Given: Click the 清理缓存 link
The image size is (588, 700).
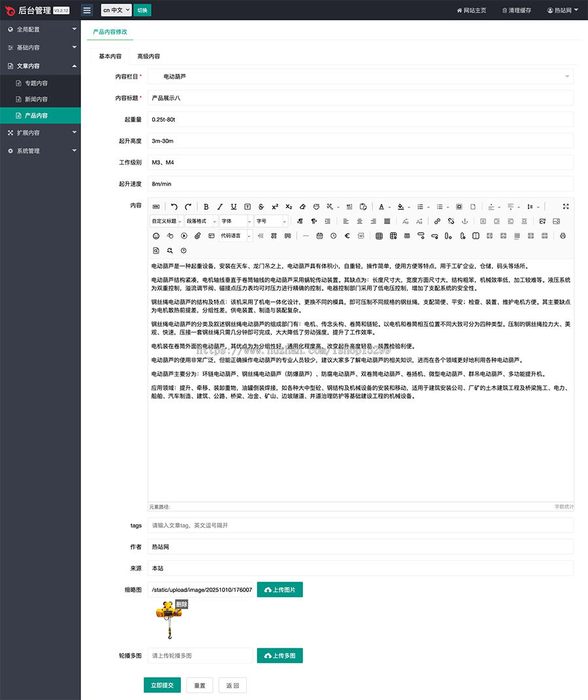Looking at the screenshot, I should [x=517, y=10].
